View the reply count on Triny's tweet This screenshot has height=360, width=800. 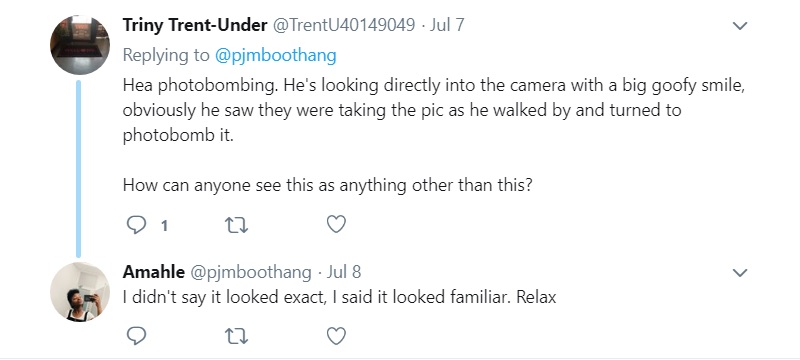point(164,225)
